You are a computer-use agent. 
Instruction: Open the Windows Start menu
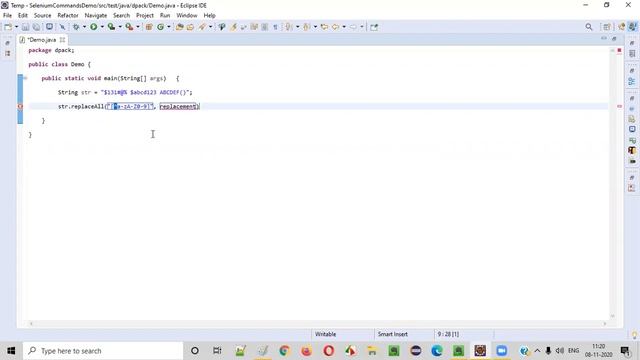pyautogui.click(x=11, y=351)
